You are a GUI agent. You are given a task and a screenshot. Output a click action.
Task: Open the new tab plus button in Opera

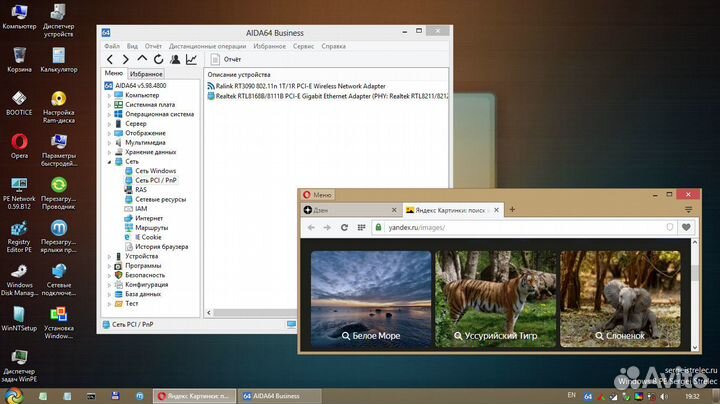512,210
